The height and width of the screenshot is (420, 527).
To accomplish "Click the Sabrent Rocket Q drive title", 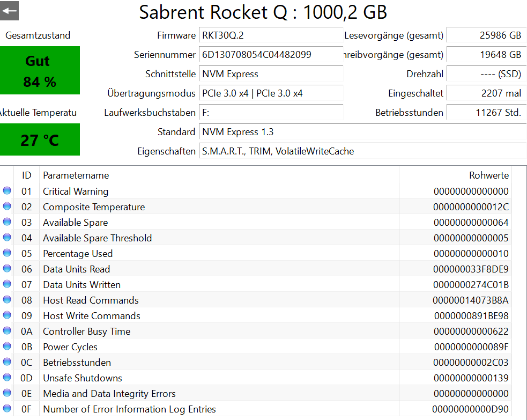I will 263,12.
